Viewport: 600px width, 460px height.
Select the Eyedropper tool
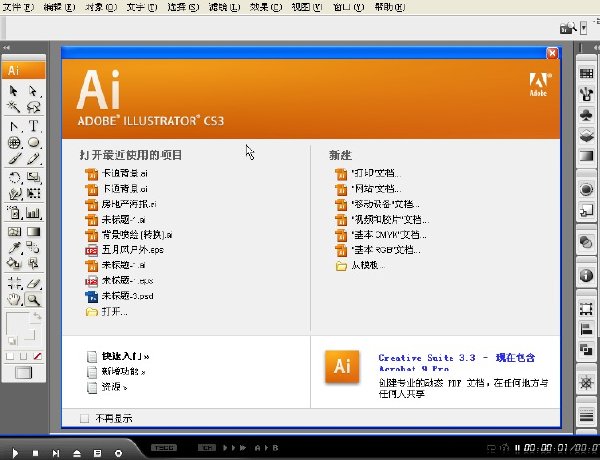point(14,248)
